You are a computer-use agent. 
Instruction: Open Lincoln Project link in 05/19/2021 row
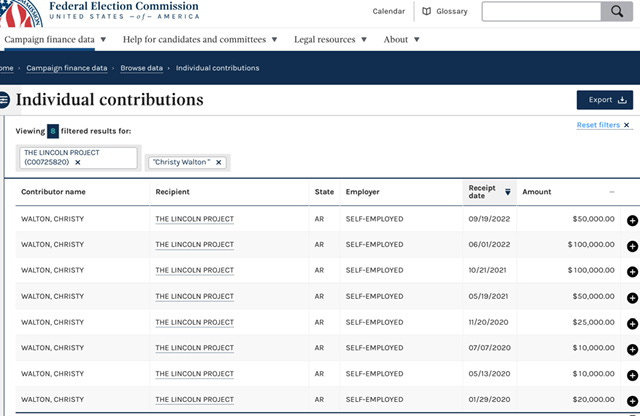pos(194,297)
